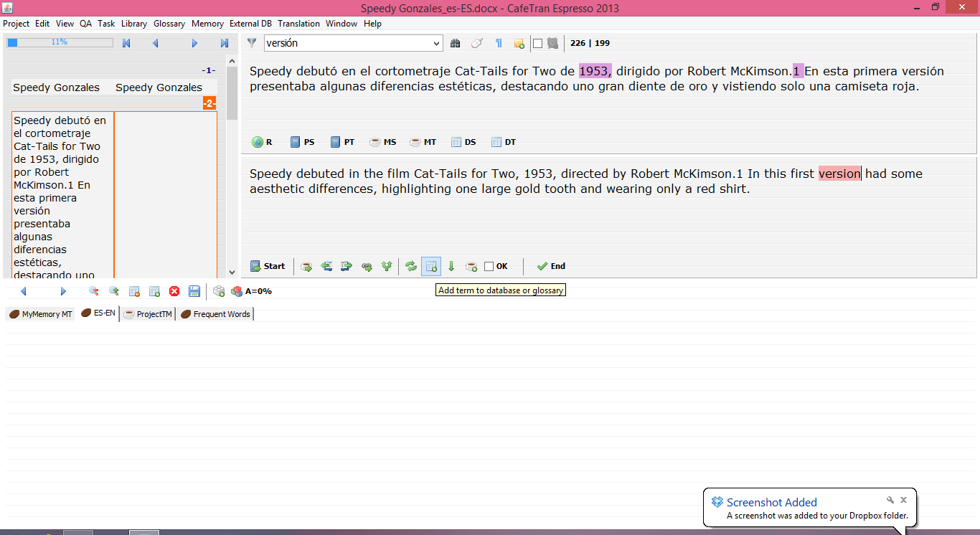Click the funnel filter icon
The height and width of the screenshot is (535, 980).
click(x=252, y=43)
